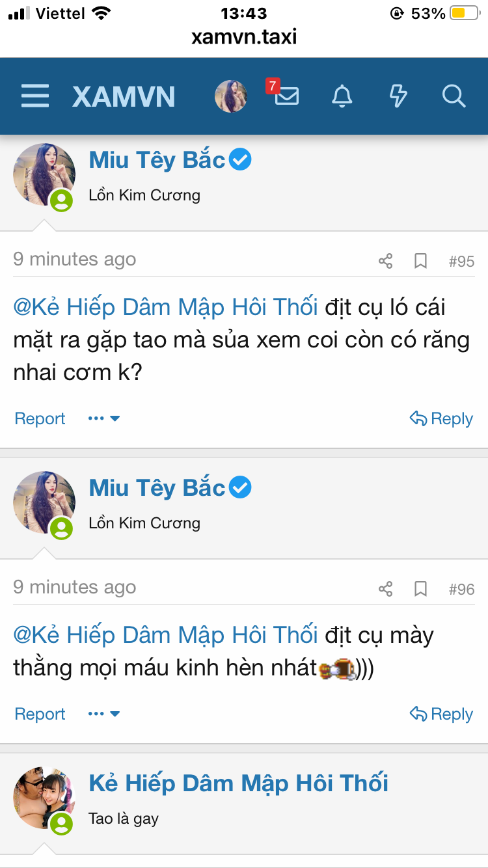Share post #95 via share icon

click(x=385, y=262)
